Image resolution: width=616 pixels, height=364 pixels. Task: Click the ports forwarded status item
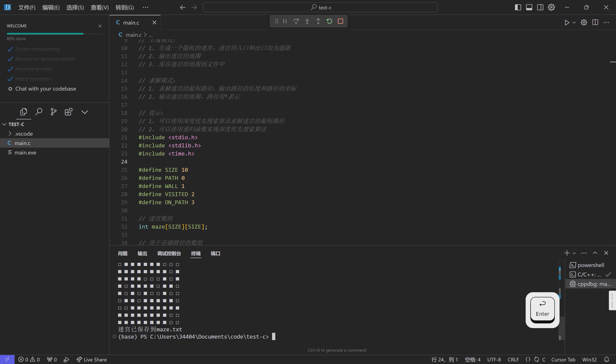point(52,360)
